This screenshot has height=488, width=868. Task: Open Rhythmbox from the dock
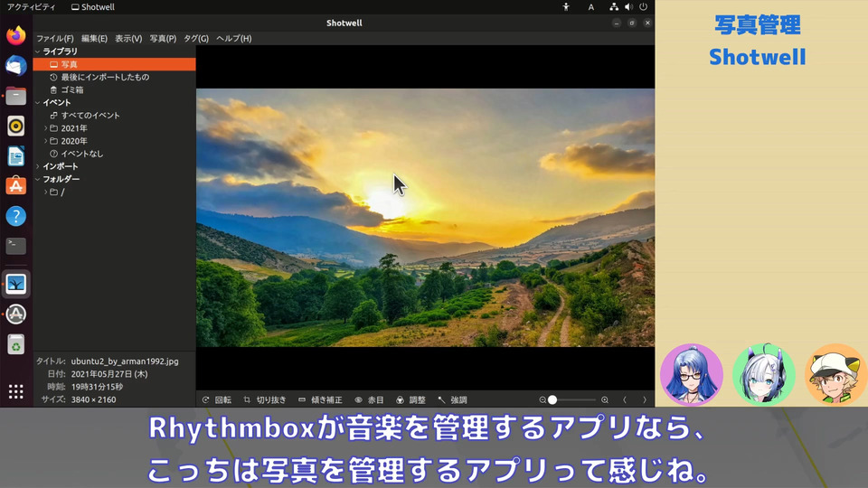16,127
